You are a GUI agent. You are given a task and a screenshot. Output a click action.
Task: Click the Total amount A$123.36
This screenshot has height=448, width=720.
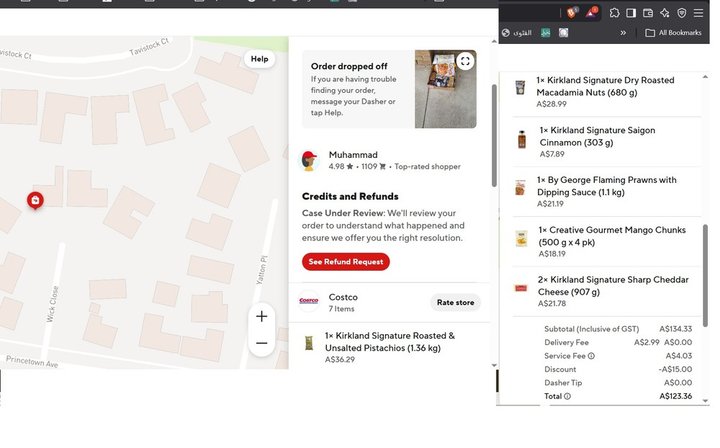pos(675,396)
